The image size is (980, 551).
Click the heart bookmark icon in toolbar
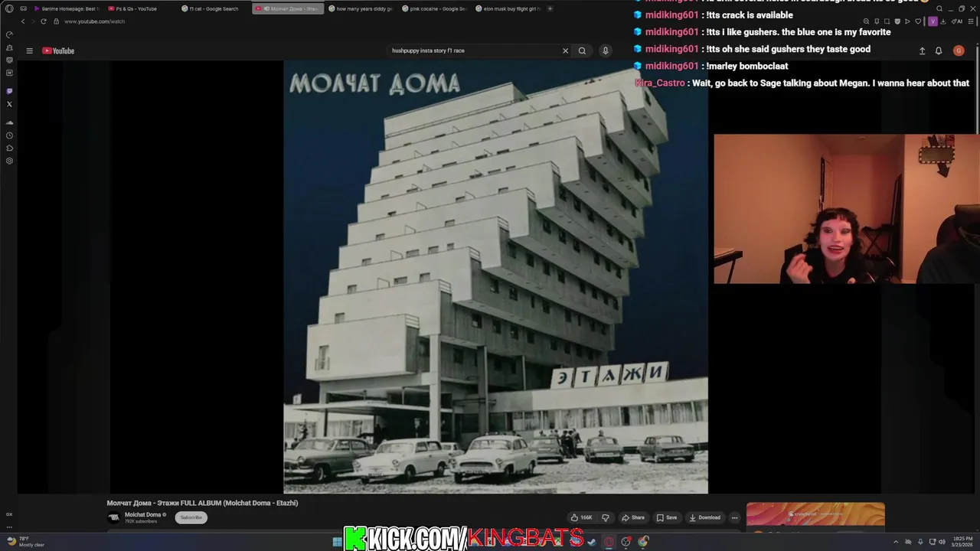tap(918, 21)
